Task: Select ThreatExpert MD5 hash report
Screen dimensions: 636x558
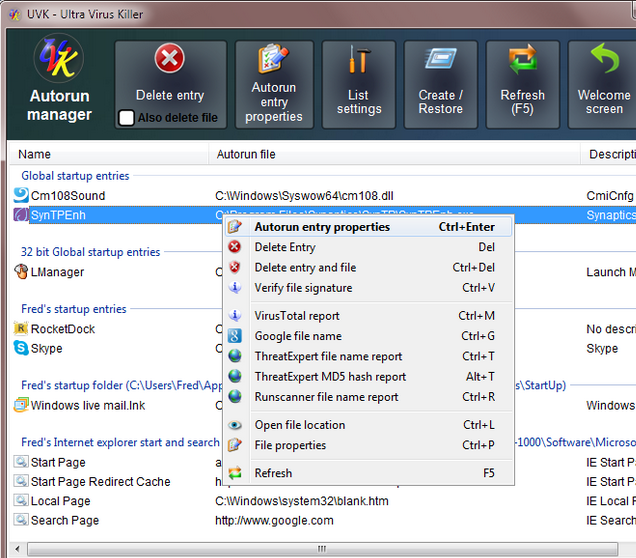Action: [367, 376]
